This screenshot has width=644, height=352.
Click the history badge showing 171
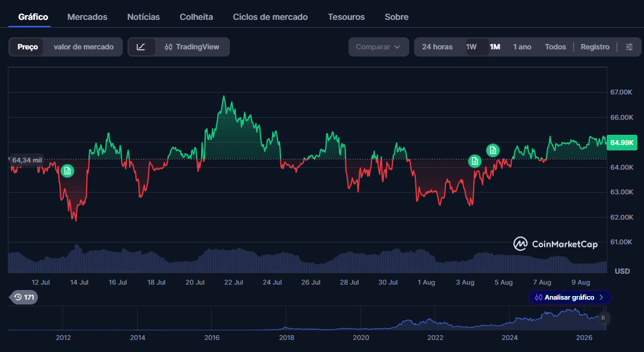click(x=24, y=297)
